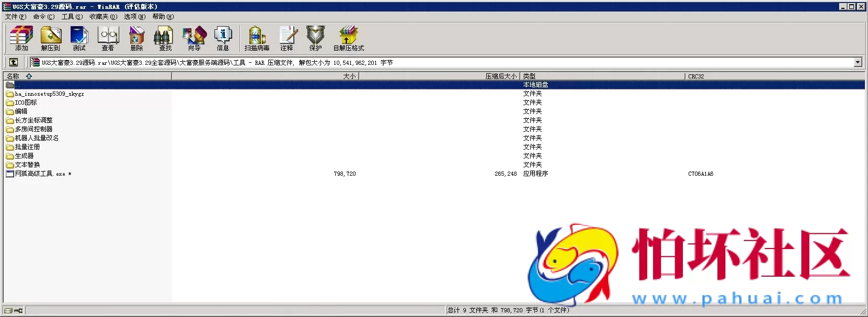Click the 解压到 (Extract To) toolbar icon
Image resolution: width=868 pixels, height=317 pixels.
[51, 38]
